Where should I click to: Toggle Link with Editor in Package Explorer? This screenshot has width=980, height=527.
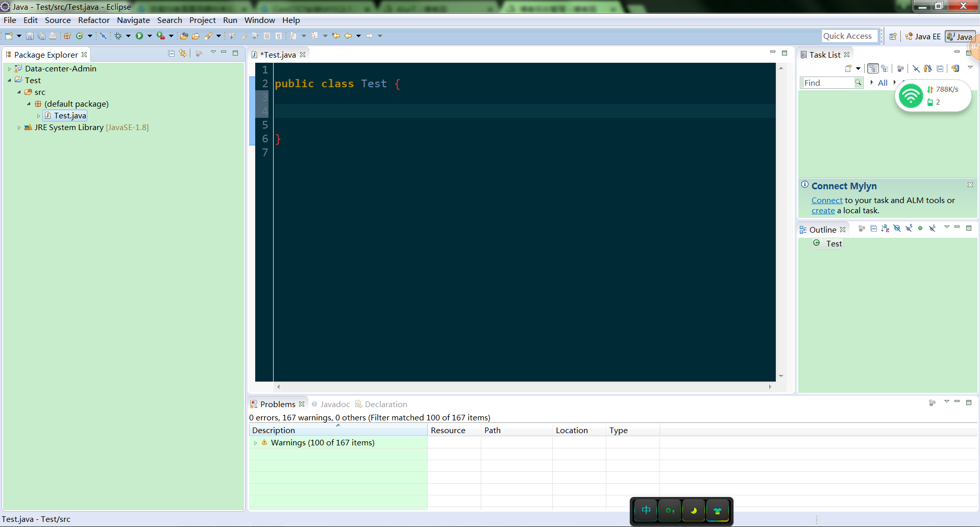183,54
